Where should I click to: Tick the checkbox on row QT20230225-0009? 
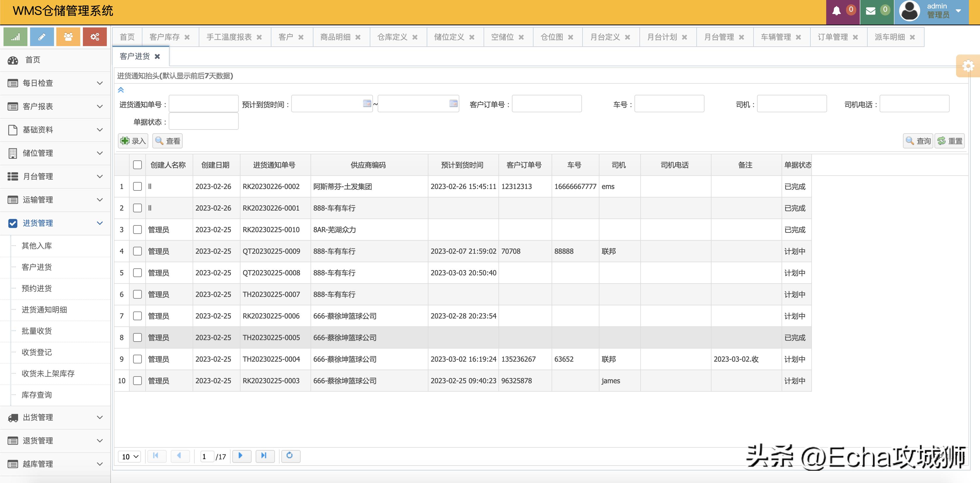[137, 251]
